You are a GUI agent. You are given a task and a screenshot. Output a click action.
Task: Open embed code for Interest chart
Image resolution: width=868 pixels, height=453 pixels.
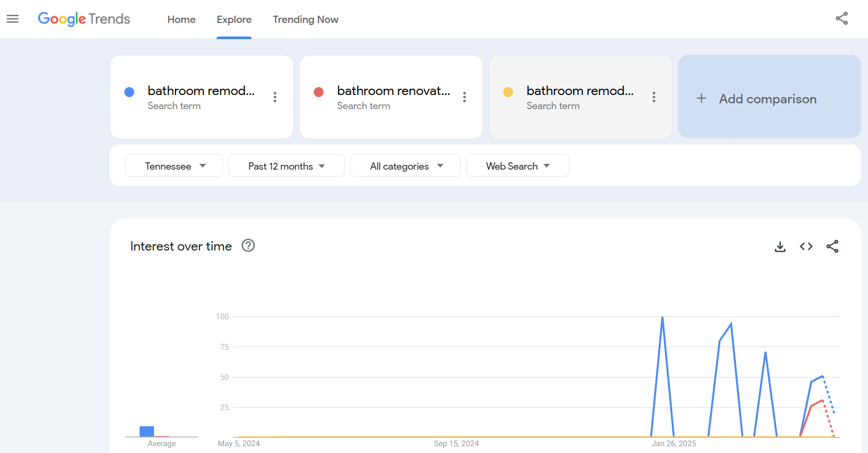click(806, 246)
